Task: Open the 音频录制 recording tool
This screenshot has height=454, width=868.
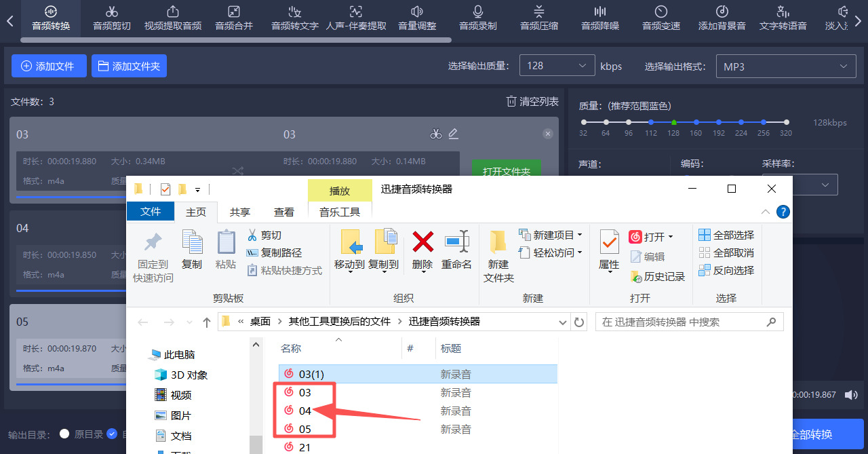Action: 478,18
